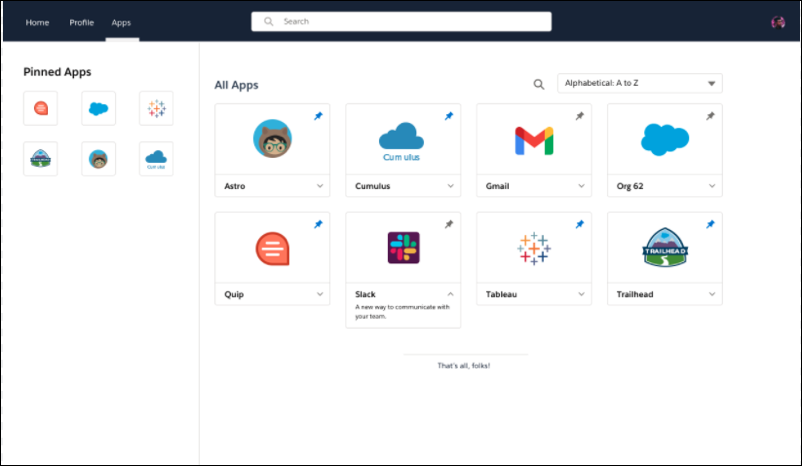802x466 pixels.
Task: Click the Gmail app name label
Action: click(x=497, y=186)
